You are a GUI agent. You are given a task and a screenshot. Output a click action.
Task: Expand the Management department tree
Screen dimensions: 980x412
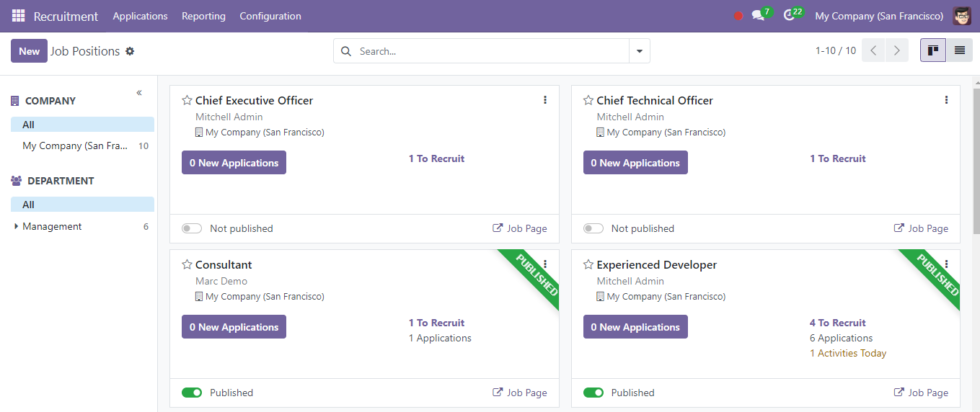(x=17, y=227)
